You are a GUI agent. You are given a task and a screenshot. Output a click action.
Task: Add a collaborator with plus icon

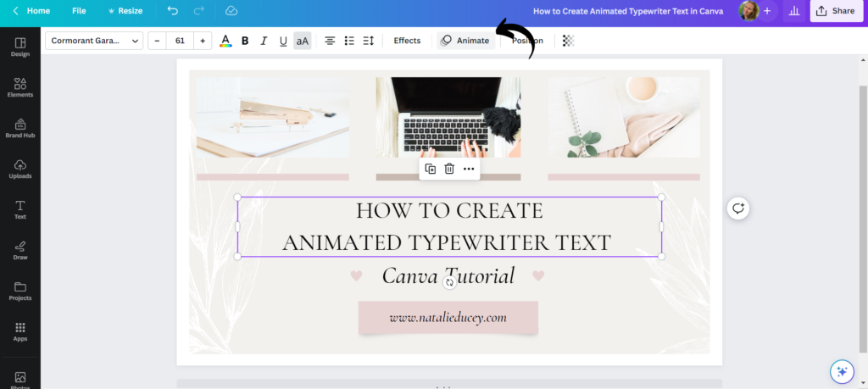pos(767,10)
